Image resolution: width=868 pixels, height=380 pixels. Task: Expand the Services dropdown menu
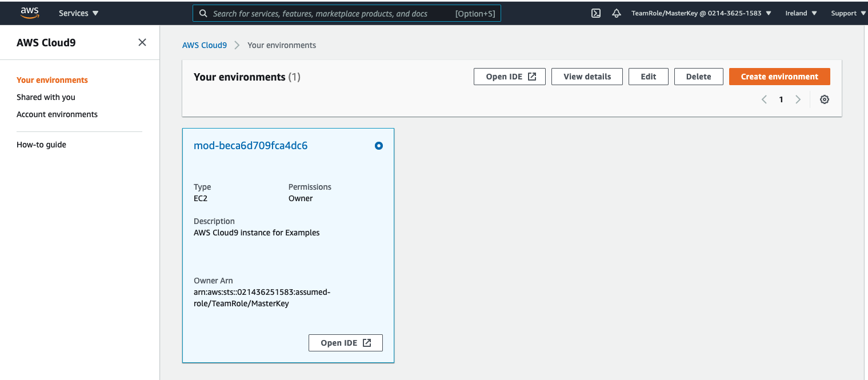tap(78, 13)
